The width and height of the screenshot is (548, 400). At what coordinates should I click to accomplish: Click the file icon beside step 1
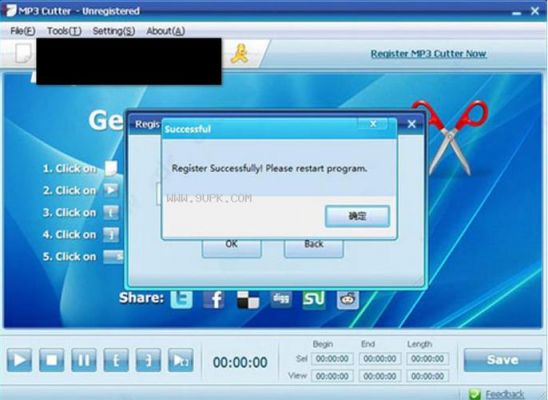111,168
